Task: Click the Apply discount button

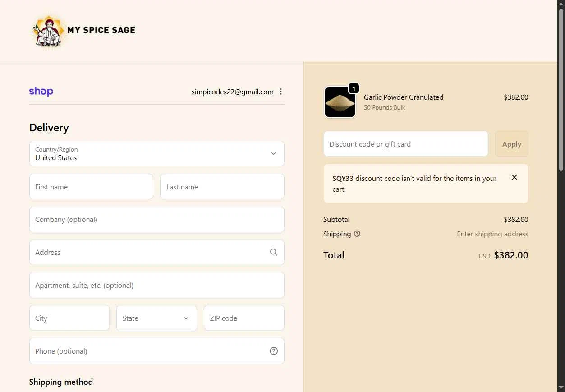Action: [512, 144]
